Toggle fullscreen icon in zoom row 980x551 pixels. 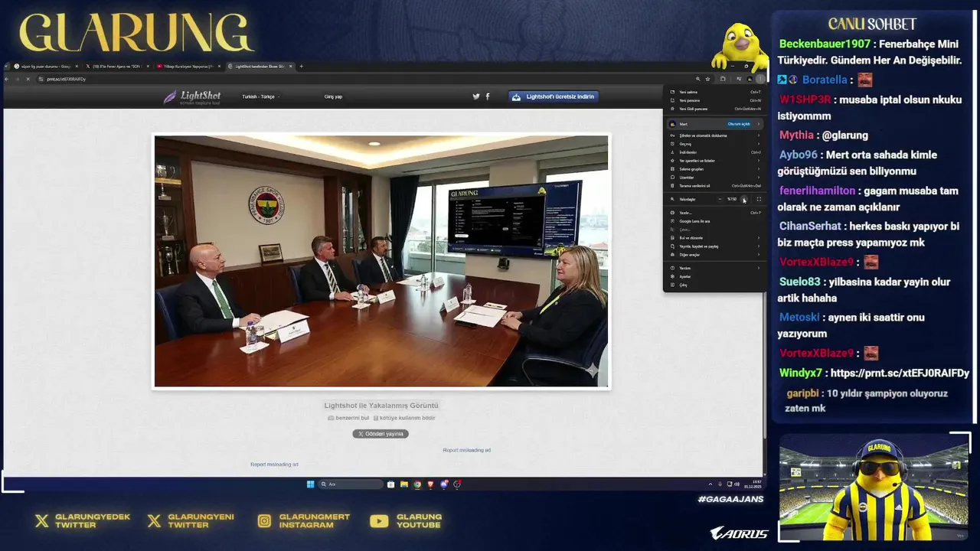point(759,199)
